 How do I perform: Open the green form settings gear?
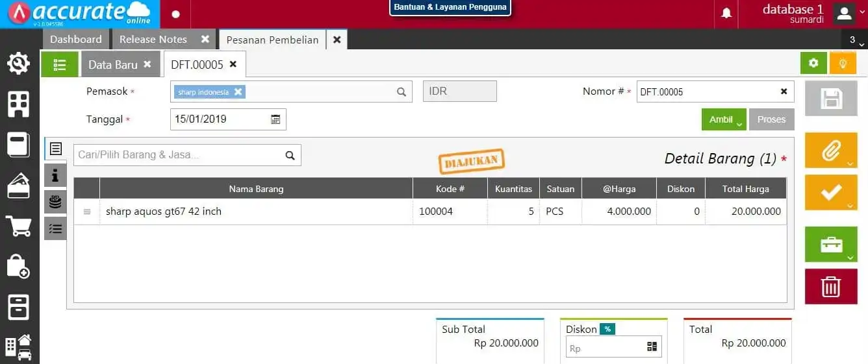[813, 64]
